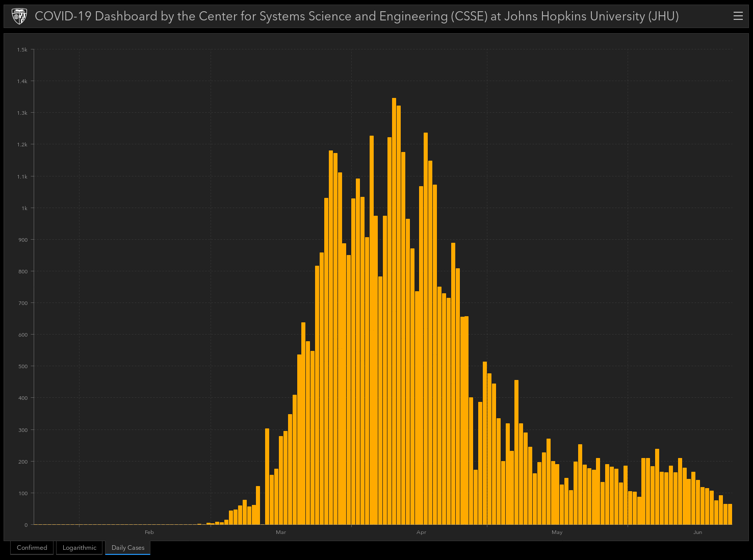This screenshot has width=753, height=560.
Task: Open the hamburger menu in the header
Action: (x=738, y=16)
